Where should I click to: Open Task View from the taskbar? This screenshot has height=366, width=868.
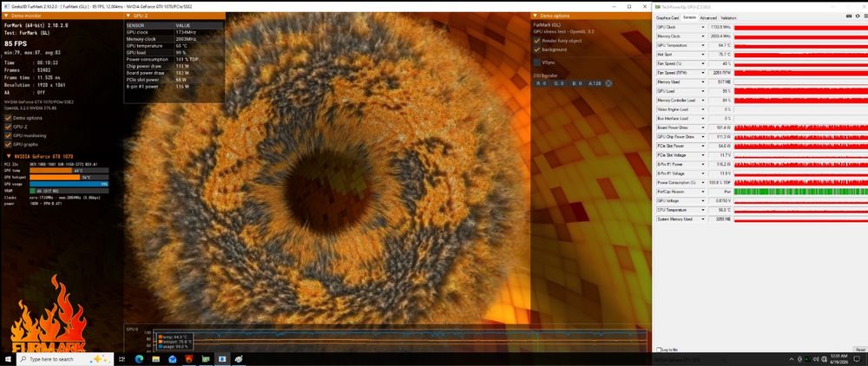tap(122, 359)
